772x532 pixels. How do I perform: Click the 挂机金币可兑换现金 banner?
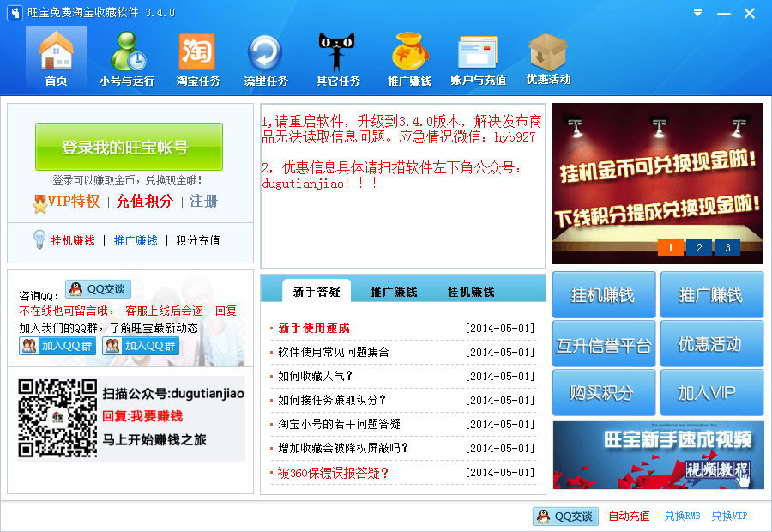pos(657,184)
